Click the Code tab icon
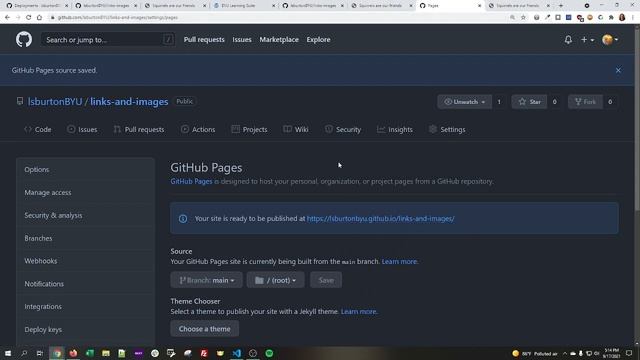The width and height of the screenshot is (640, 360). [x=28, y=129]
